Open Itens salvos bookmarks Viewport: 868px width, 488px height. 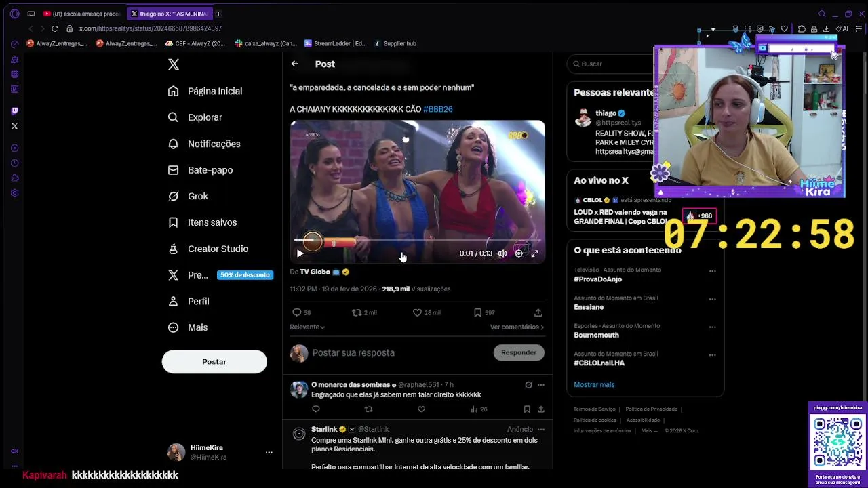coord(202,222)
